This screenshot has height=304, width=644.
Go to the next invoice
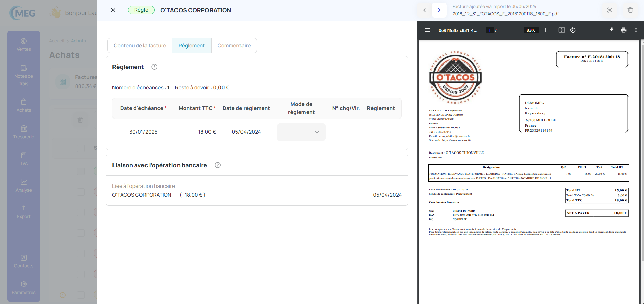point(439,10)
